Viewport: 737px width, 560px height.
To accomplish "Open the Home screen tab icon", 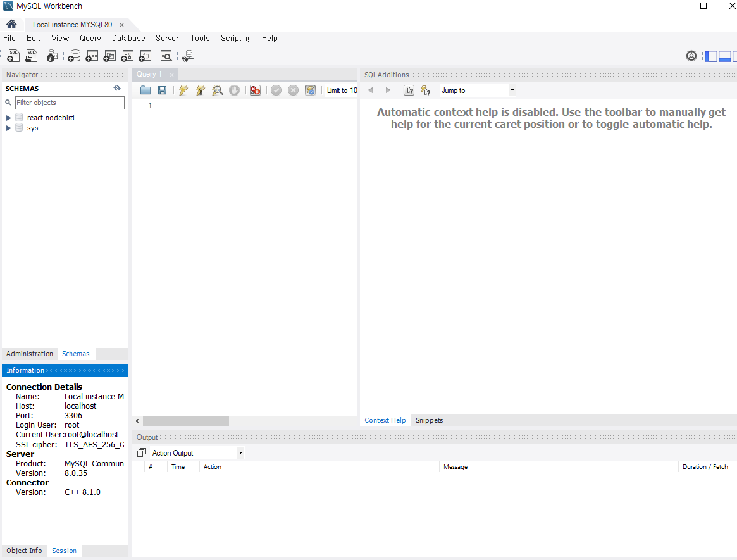I will point(11,24).
